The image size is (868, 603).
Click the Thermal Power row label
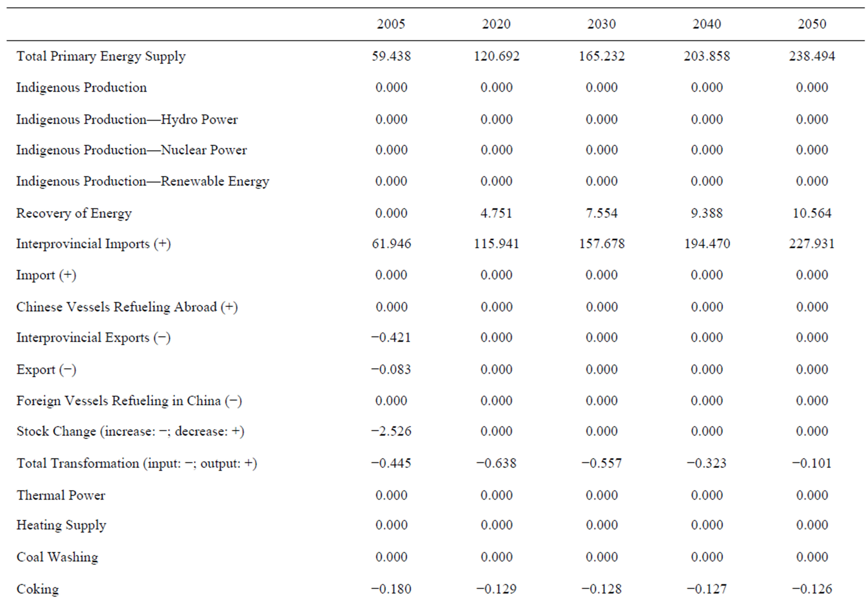click(61, 495)
